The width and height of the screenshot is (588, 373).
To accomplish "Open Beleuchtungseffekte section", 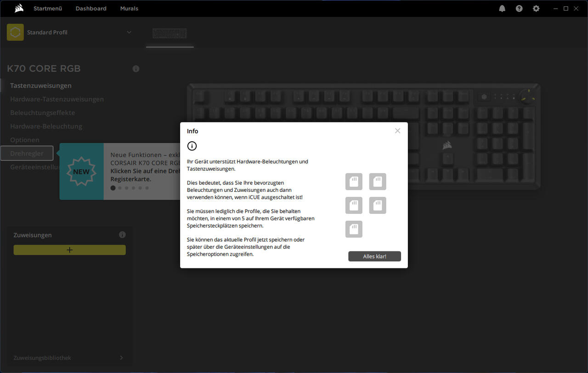I will [42, 112].
